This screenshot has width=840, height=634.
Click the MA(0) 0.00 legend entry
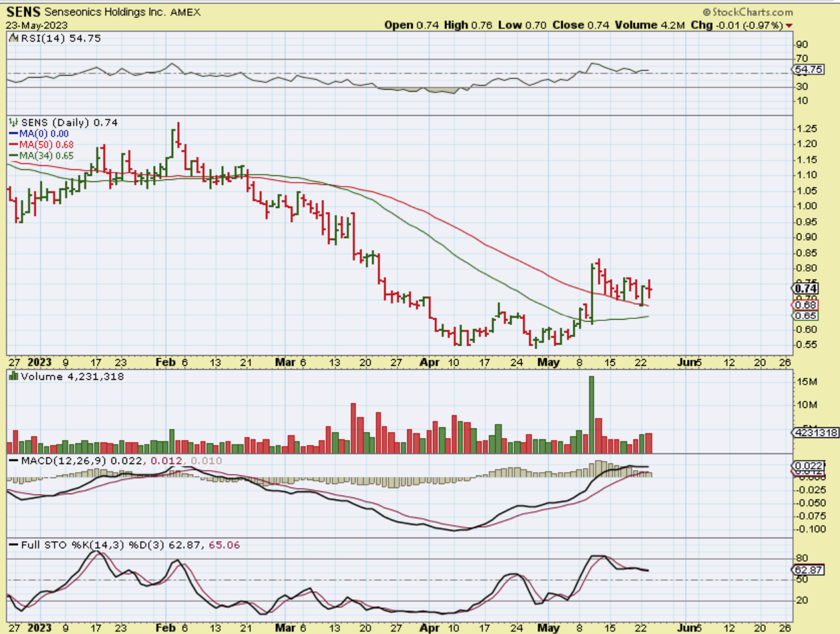pyautogui.click(x=44, y=134)
